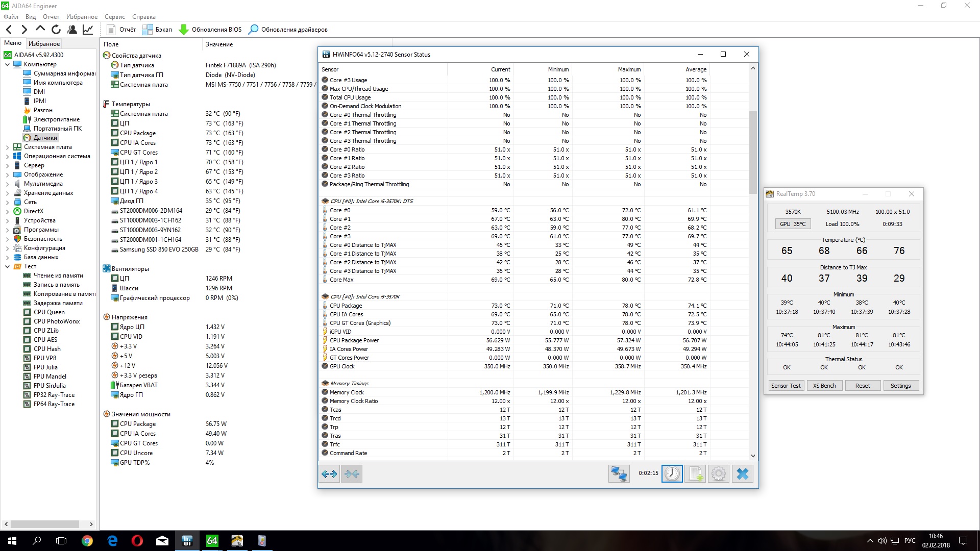Select CPU Queen benchmark in tree
This screenshot has width=980, height=551.
[x=49, y=312]
